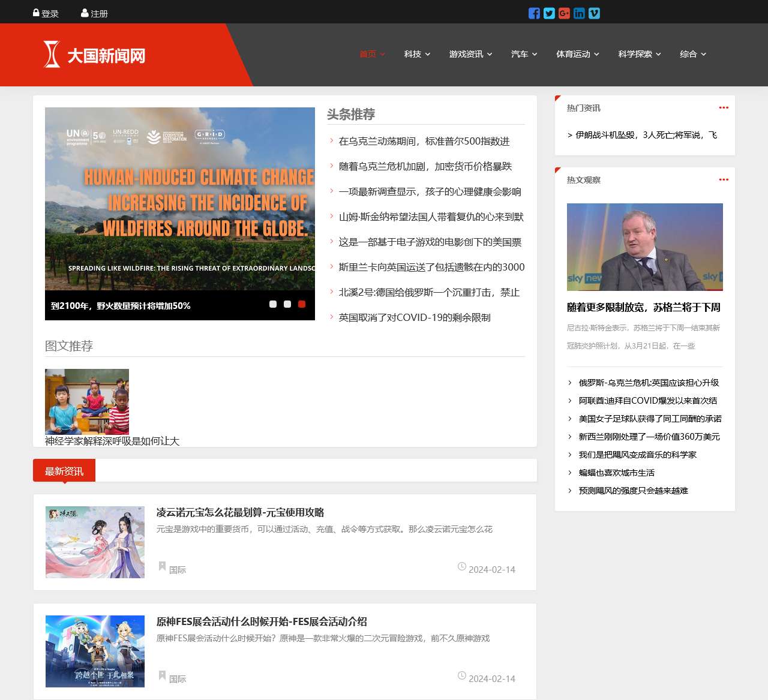Screen dimensions: 768x700
Task: Click the 大国新闻网 site logo
Action: tap(96, 55)
